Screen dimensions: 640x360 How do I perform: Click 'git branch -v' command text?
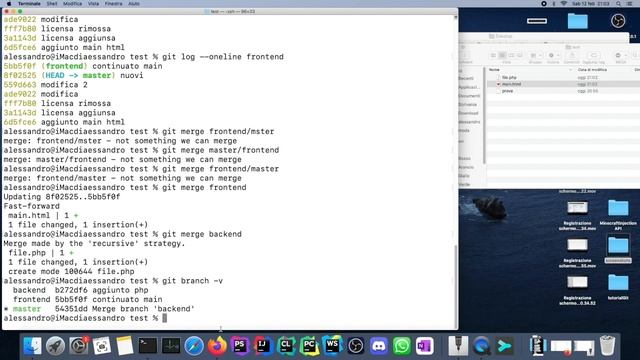pyautogui.click(x=192, y=281)
